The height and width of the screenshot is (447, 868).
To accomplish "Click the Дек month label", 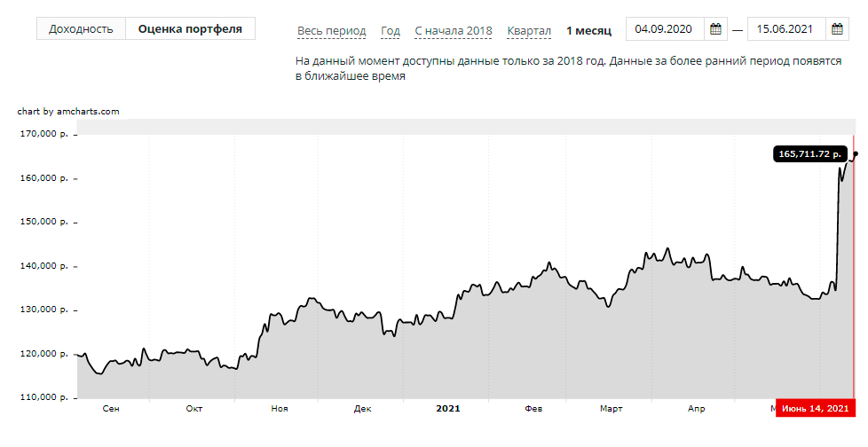I will pos(363,409).
